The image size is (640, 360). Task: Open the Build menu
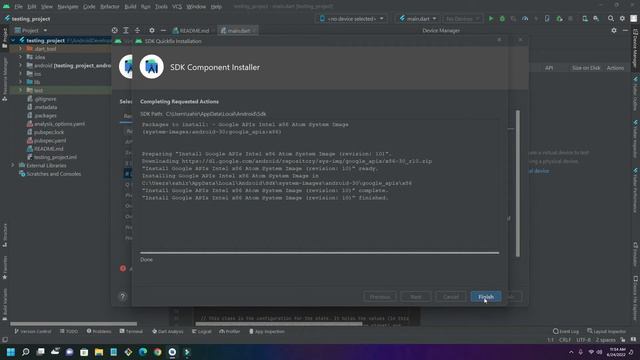pyautogui.click(x=130, y=7)
